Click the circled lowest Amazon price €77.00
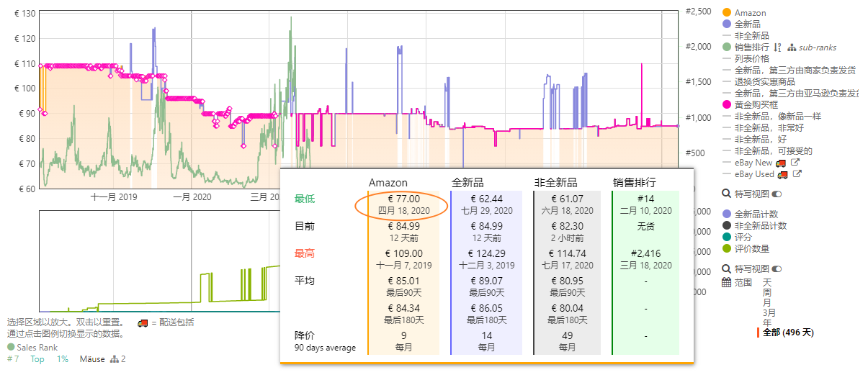This screenshot has width=868, height=375. 403,204
